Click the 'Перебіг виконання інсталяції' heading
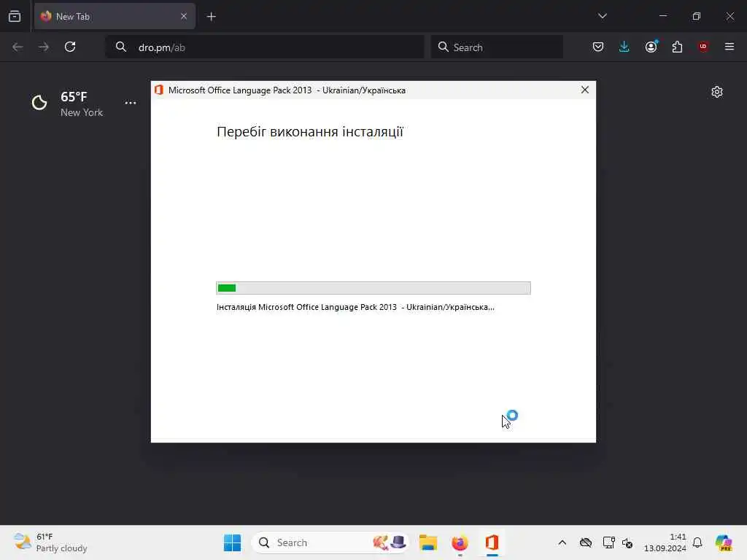Viewport: 747px width, 560px height. click(310, 131)
